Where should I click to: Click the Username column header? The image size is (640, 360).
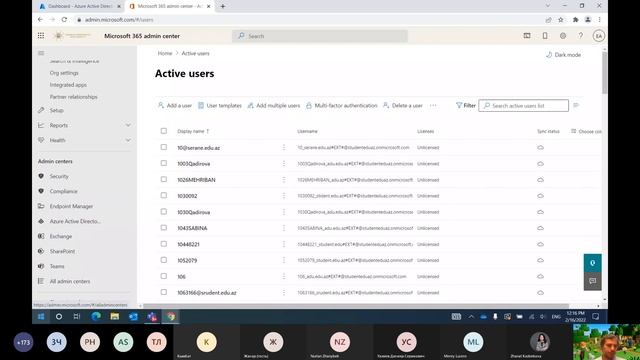click(307, 131)
